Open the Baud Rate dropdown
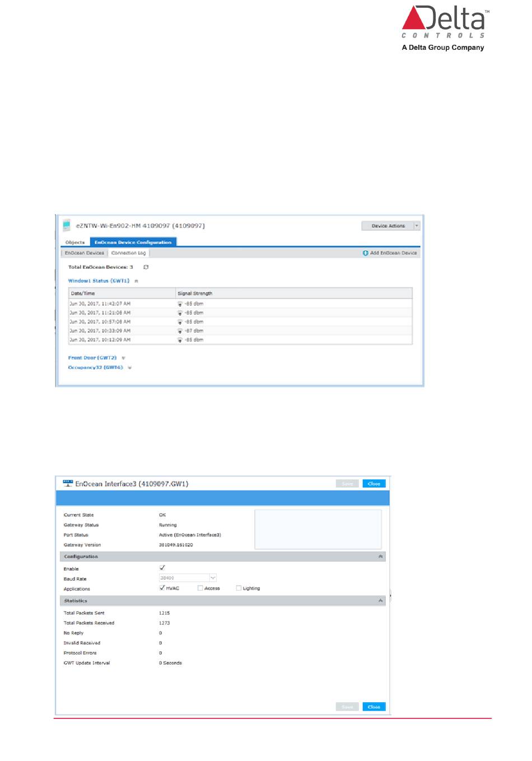This screenshot has width=532, height=761. 213,578
